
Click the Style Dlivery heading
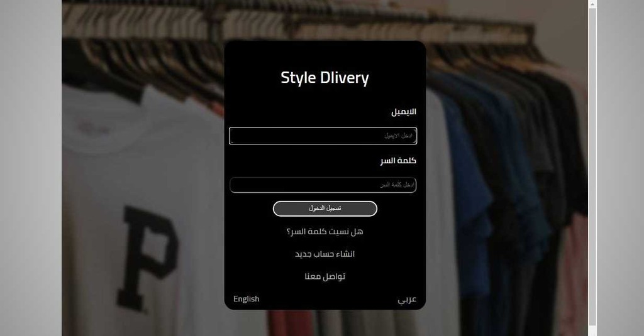tap(325, 78)
